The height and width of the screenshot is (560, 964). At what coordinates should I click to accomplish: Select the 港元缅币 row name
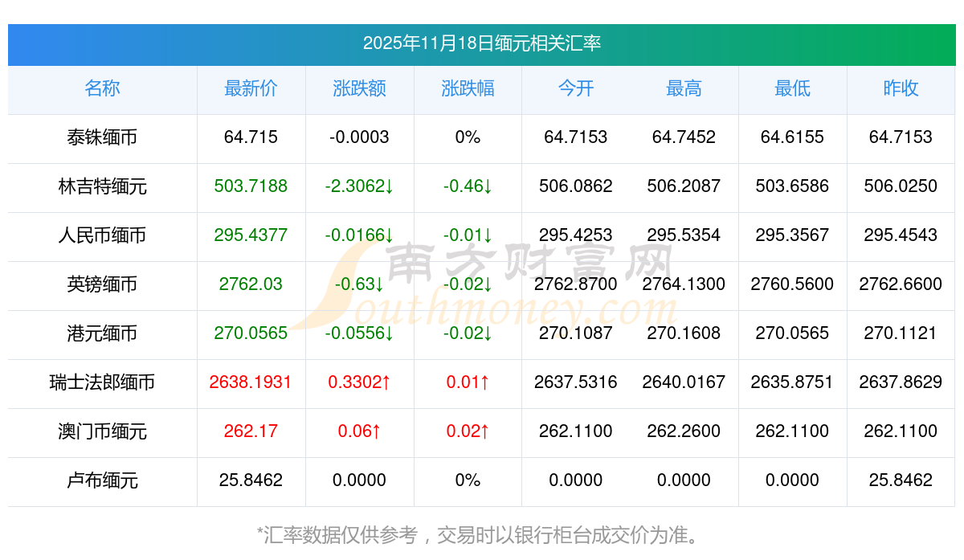click(x=102, y=333)
